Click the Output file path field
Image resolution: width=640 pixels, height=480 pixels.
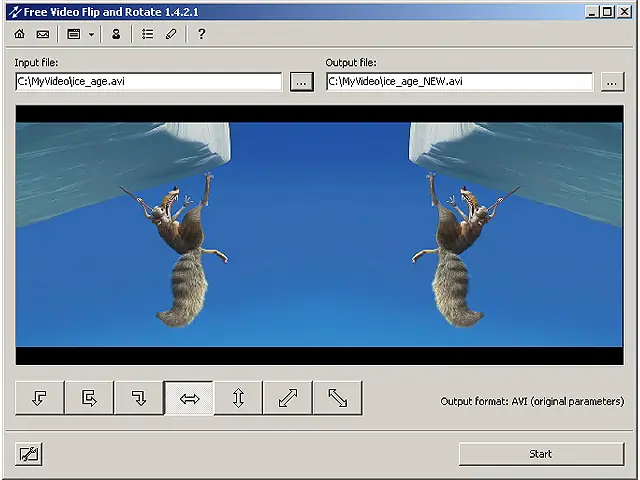[460, 82]
